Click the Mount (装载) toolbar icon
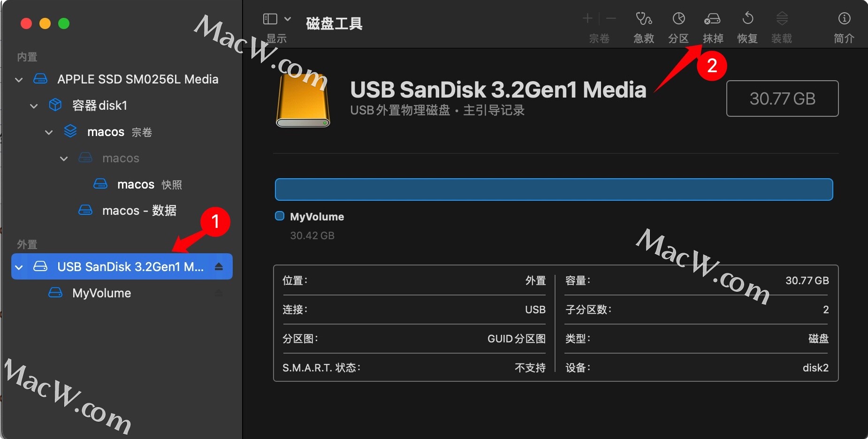The height and width of the screenshot is (439, 868). coord(782,19)
